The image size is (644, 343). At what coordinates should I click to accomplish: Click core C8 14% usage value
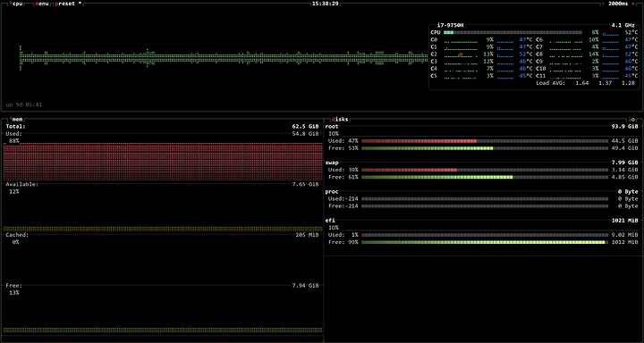[594, 54]
